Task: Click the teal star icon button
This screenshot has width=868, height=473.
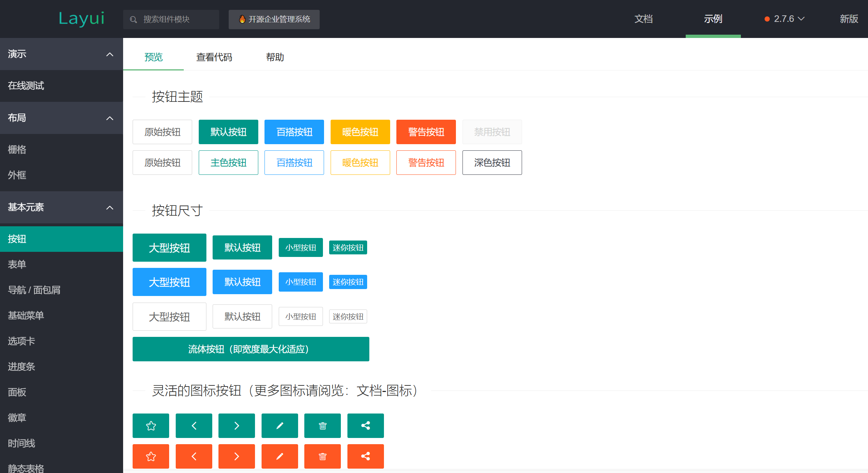Action: point(151,426)
